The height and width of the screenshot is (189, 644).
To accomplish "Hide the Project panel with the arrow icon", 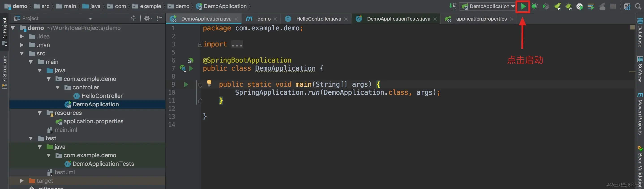I will [x=159, y=18].
